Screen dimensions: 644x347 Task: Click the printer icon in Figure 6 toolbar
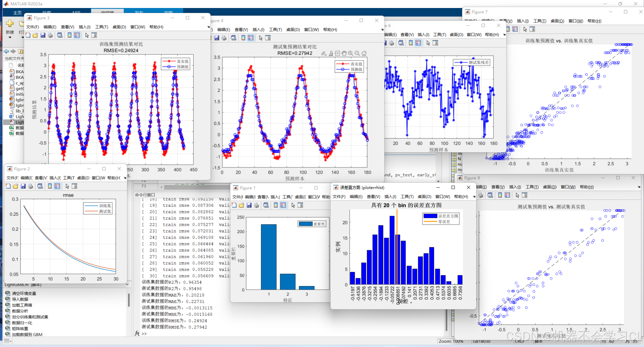(391, 43)
